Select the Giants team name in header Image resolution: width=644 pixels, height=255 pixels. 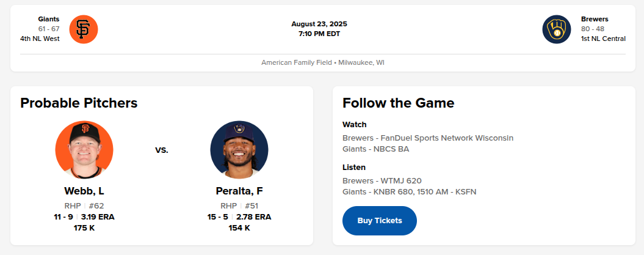(48, 19)
